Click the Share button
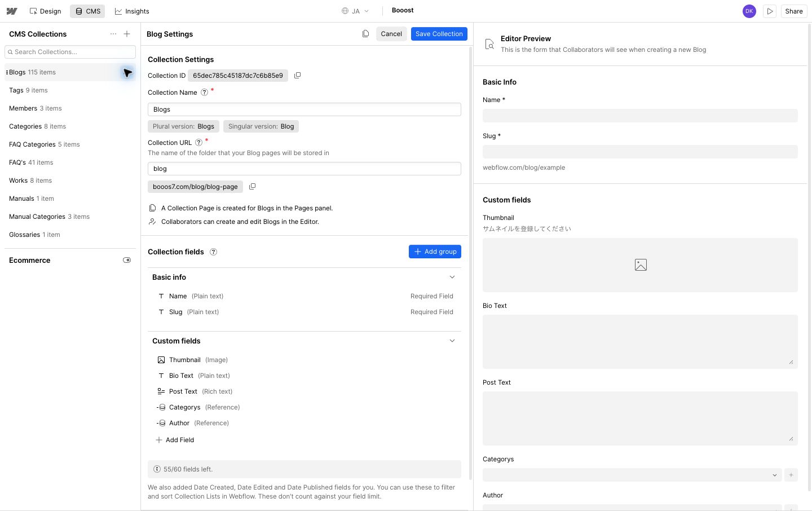This screenshot has height=511, width=812. click(x=794, y=11)
